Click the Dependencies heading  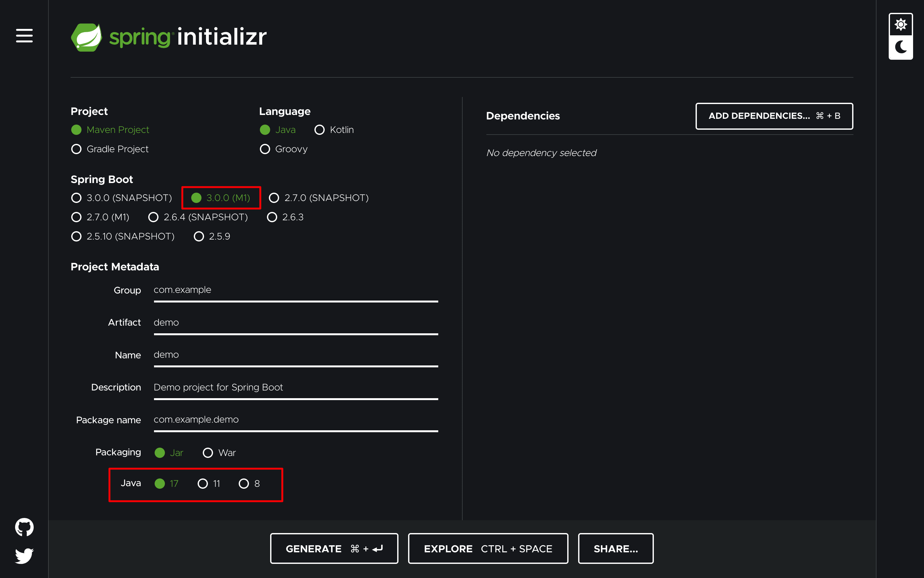point(523,116)
